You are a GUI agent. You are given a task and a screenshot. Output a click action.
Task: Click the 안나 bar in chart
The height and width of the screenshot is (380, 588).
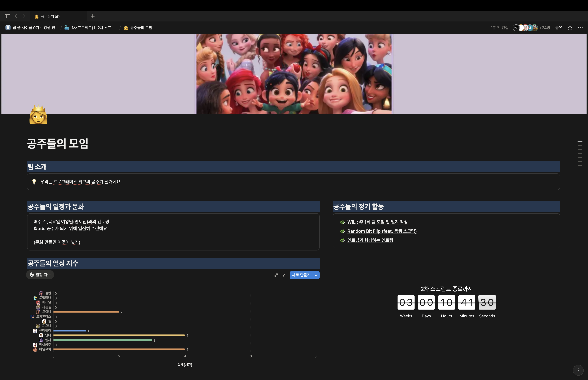point(119,335)
